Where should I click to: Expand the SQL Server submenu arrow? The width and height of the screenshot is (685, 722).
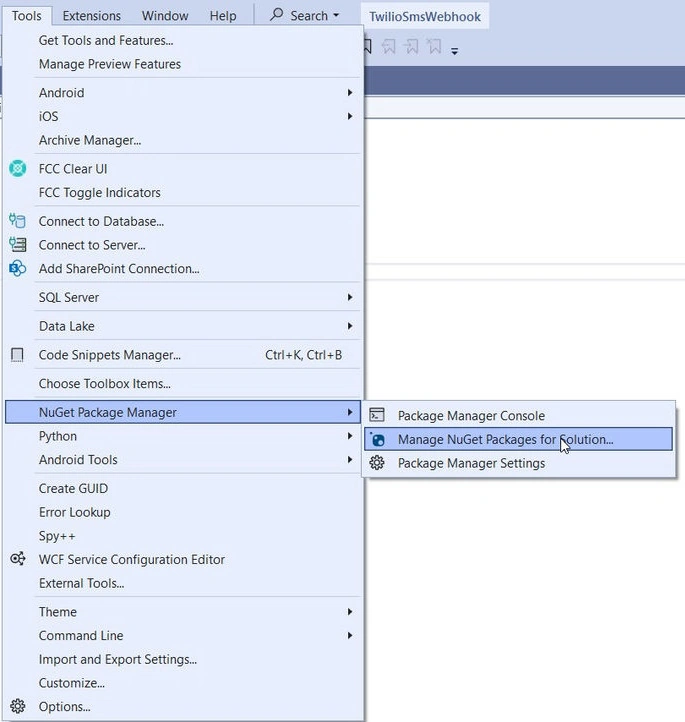tap(350, 297)
